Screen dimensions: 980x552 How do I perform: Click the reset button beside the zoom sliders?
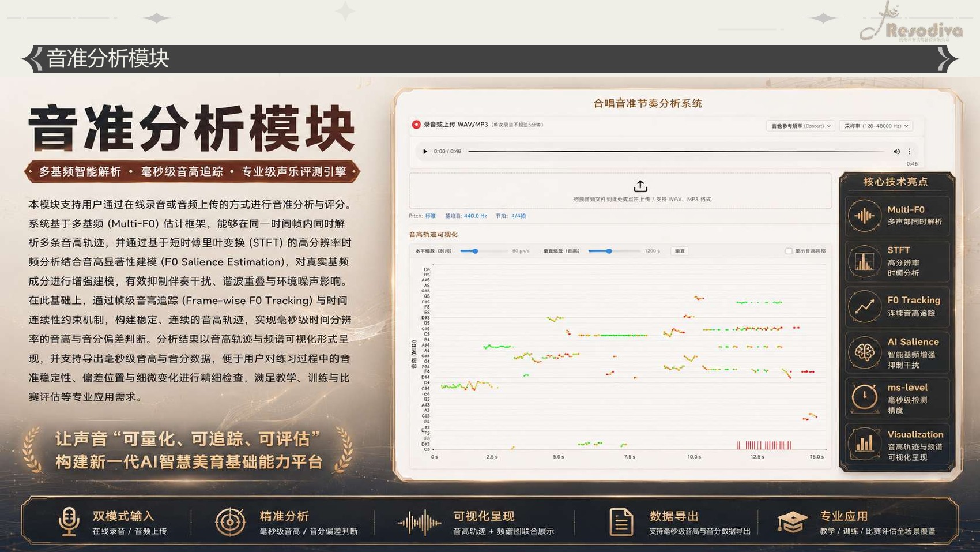click(680, 251)
